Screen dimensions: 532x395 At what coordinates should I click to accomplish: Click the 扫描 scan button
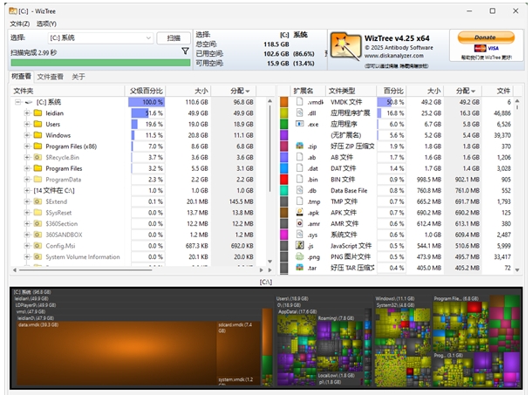point(174,38)
